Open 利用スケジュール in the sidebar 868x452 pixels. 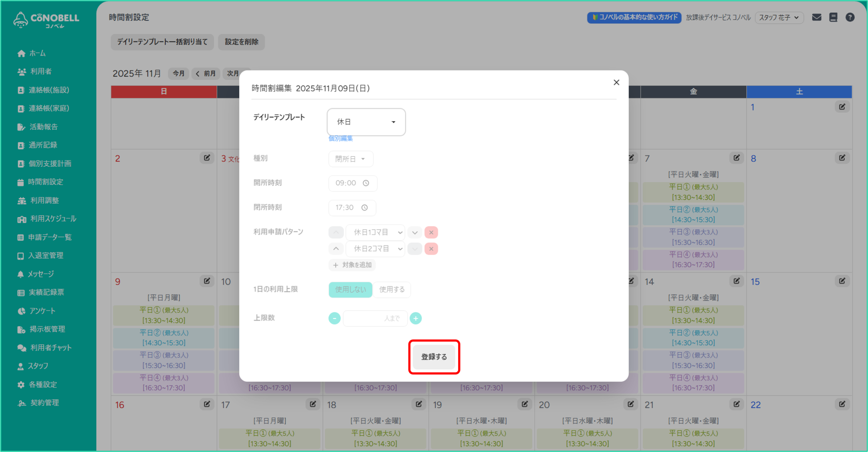pyautogui.click(x=53, y=219)
